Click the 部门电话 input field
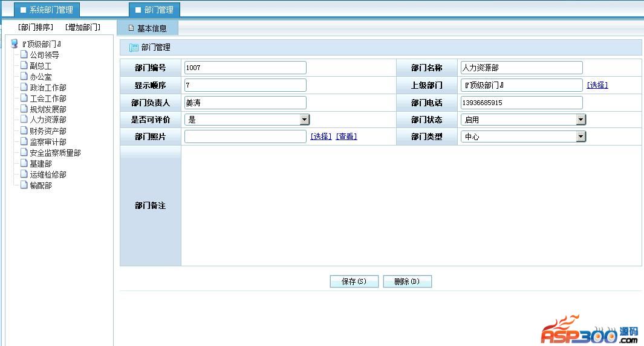This screenshot has width=644, height=346. (x=522, y=103)
